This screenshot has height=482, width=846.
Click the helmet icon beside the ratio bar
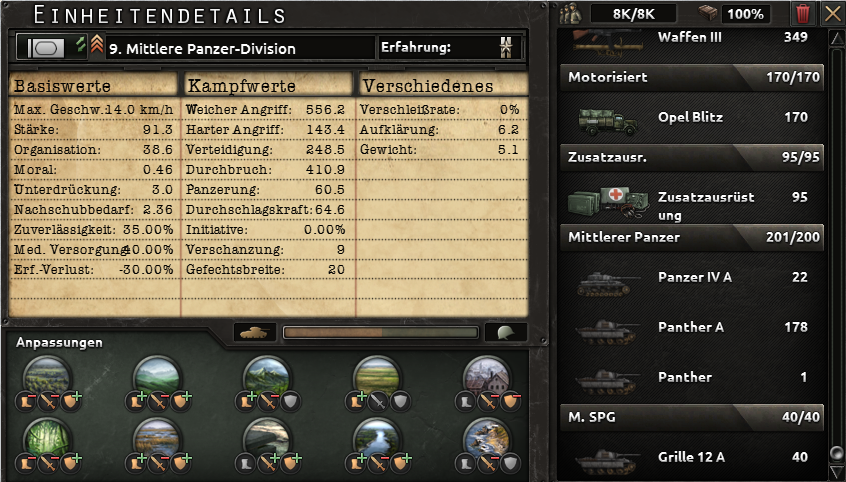coord(506,332)
